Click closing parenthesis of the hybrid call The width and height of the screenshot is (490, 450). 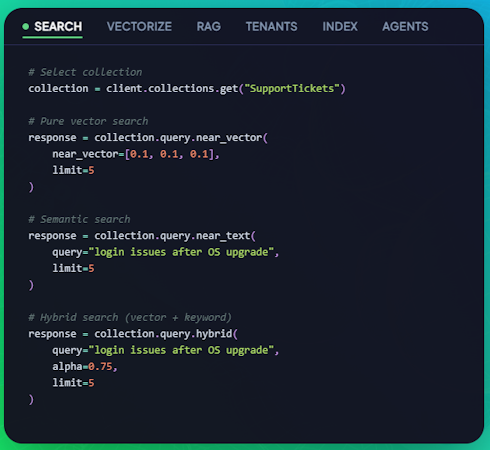[31, 399]
